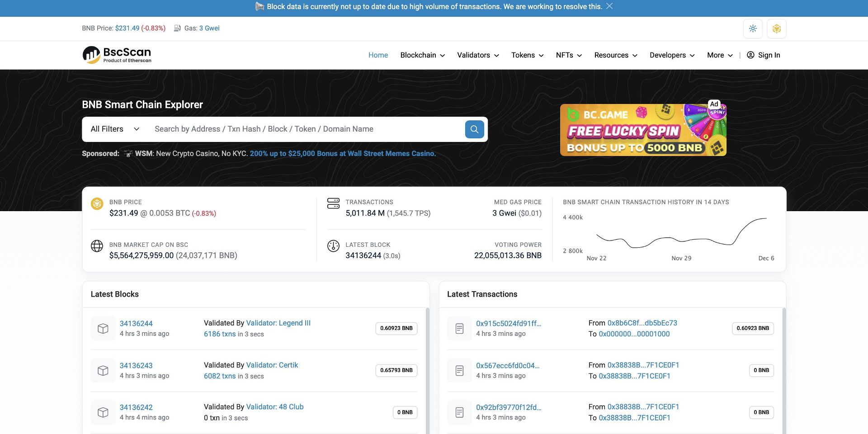Click the BNB coin price icon
The height and width of the screenshot is (434, 868).
tap(97, 204)
